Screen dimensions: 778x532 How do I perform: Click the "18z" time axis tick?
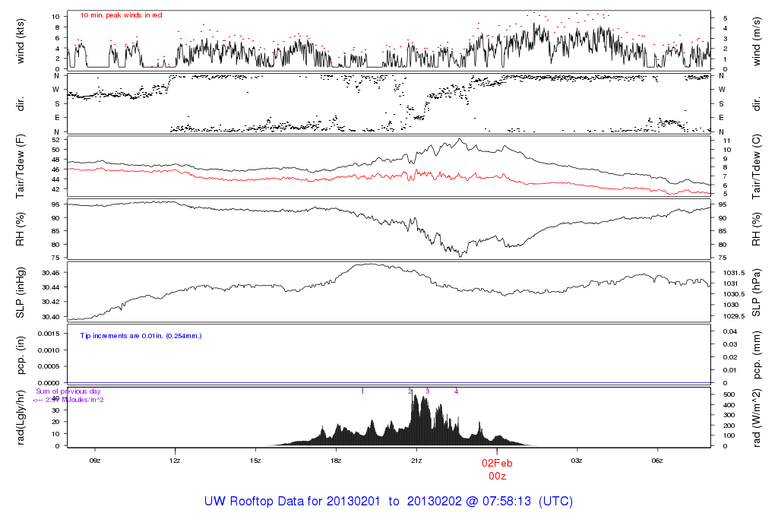point(336,460)
